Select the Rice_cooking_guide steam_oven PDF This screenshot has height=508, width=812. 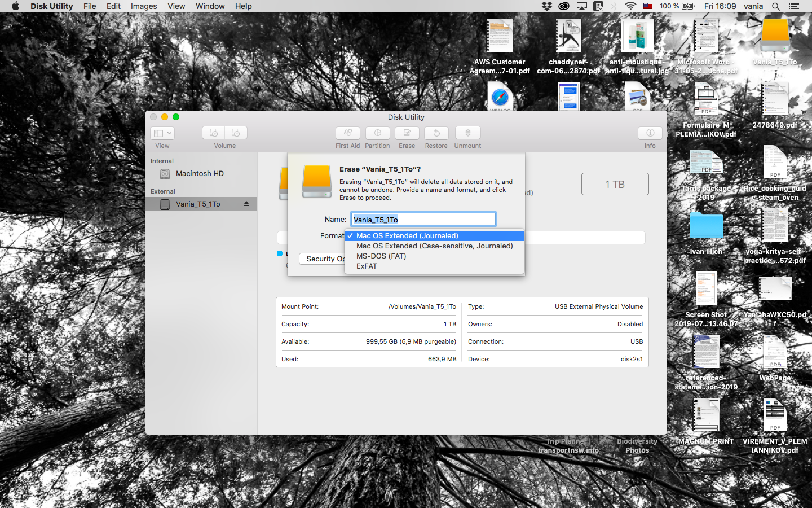coord(775,163)
